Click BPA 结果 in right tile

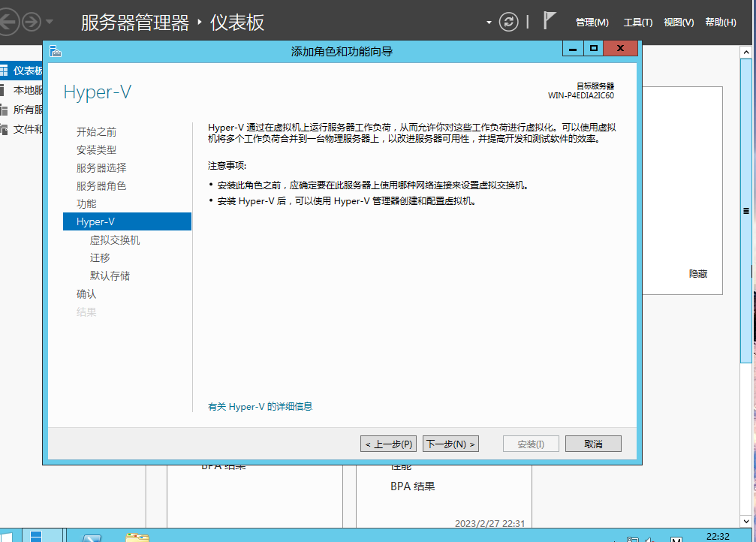click(413, 486)
